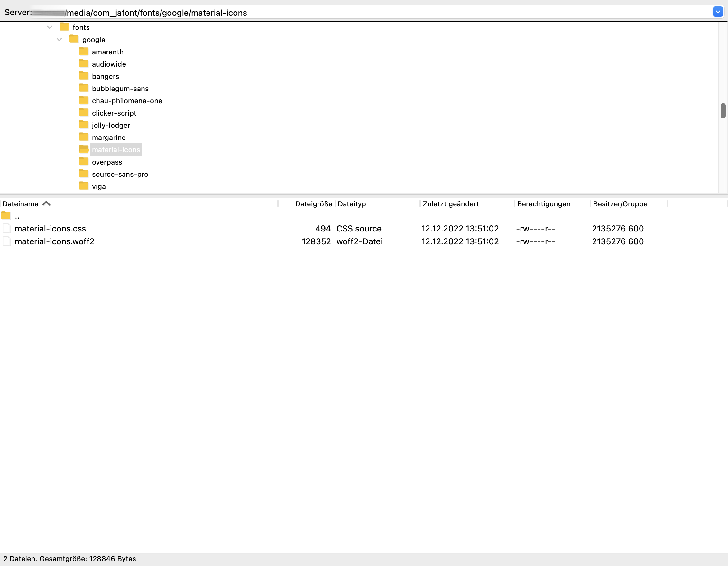Viewport: 728px width, 566px height.
Task: Sort by Berechtigungen column header
Action: coord(543,204)
